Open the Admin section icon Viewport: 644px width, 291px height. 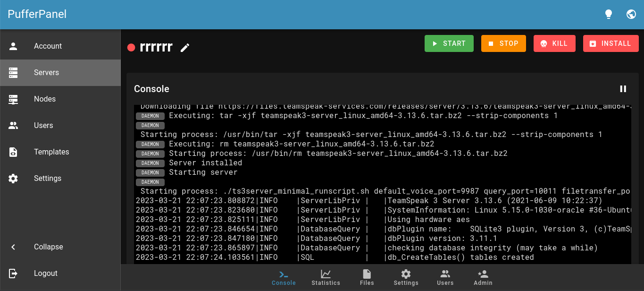483,274
